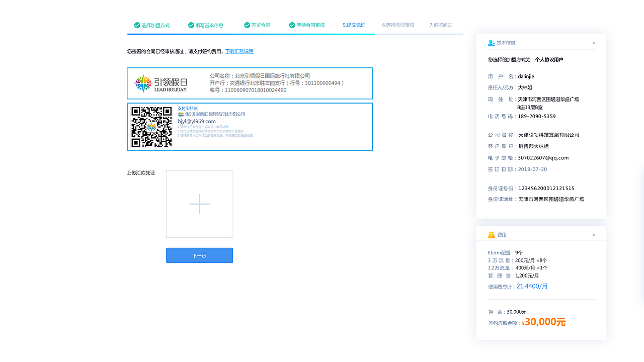Image resolution: width=644 pixels, height=362 pixels.
Task: Click the checkmark icon beside 填写基本信息
Action: click(x=191, y=24)
